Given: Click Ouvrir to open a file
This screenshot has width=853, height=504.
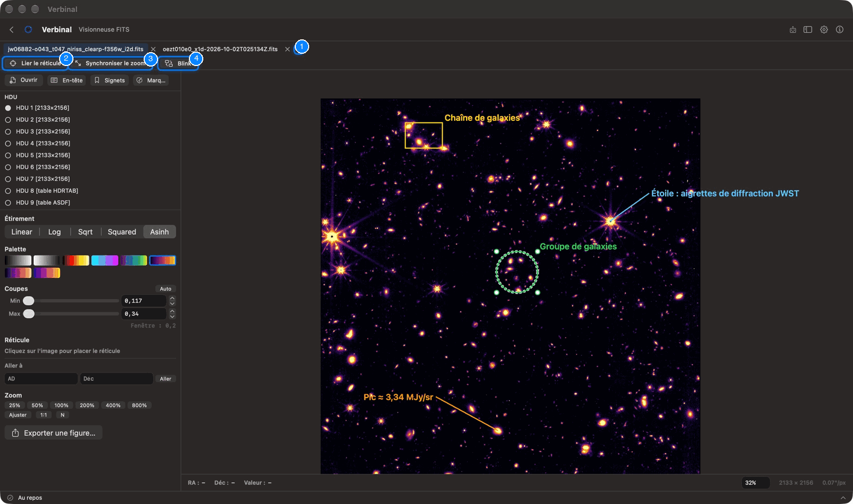Looking at the screenshot, I should (x=23, y=80).
